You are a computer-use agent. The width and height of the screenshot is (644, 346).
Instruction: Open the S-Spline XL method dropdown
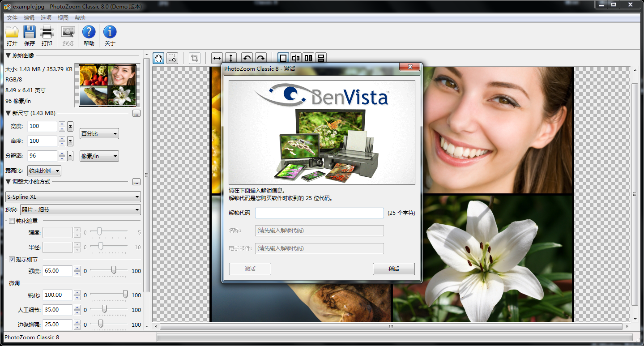pyautogui.click(x=73, y=196)
